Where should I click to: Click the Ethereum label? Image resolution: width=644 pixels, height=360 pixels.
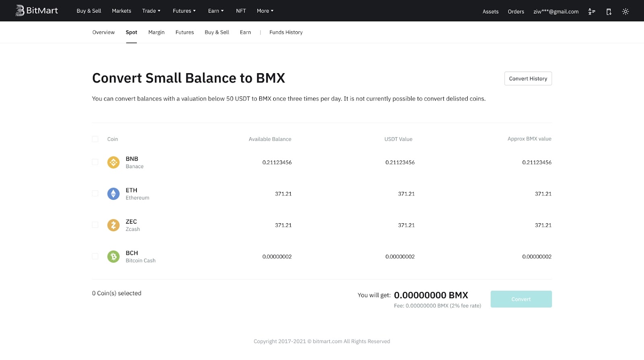pyautogui.click(x=137, y=198)
